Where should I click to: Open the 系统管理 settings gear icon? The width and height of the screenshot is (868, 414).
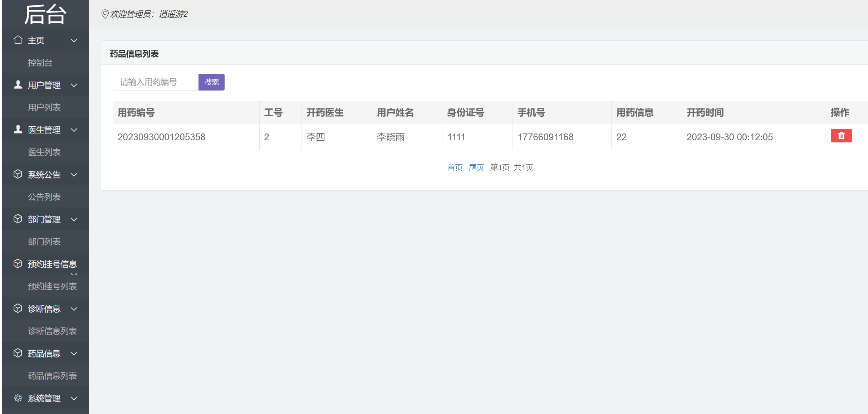(18, 398)
